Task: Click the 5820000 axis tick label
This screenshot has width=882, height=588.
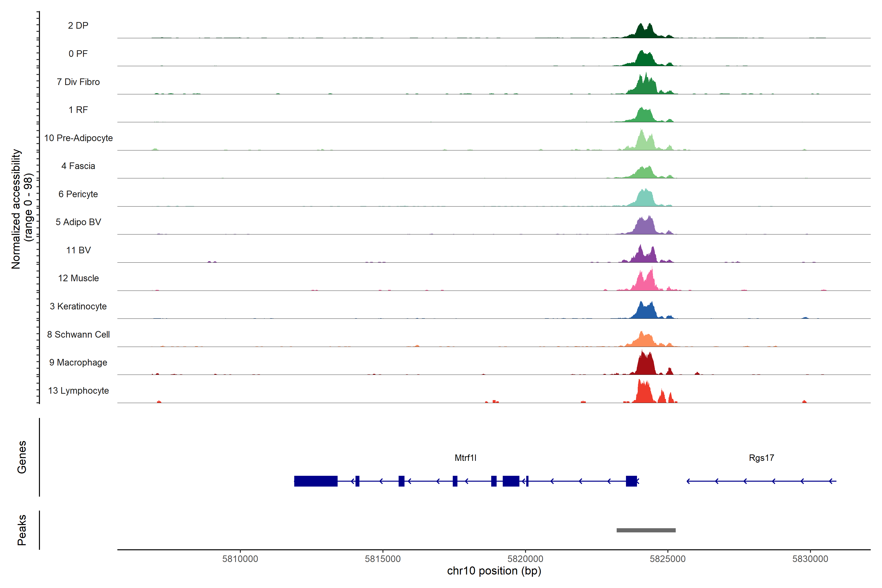Action: point(525,559)
